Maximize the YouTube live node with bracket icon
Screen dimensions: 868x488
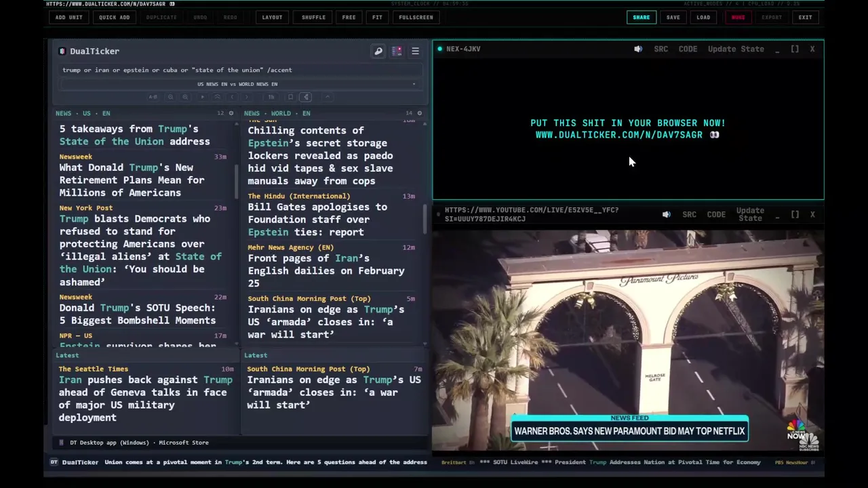[x=795, y=214]
